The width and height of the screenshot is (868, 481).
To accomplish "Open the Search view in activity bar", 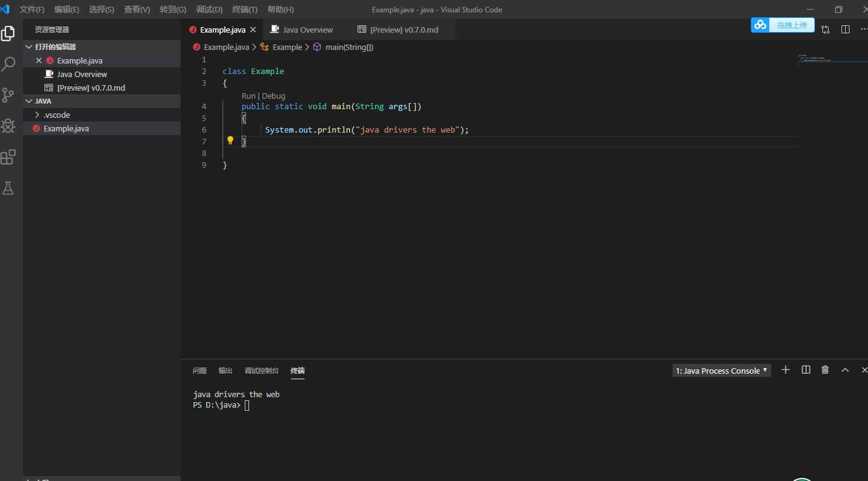I will click(x=9, y=64).
